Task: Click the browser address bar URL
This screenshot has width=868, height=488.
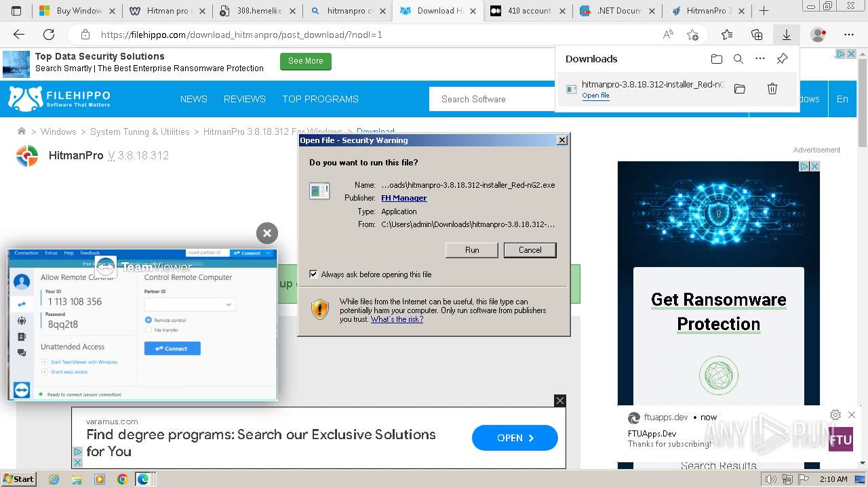Action: coord(241,35)
